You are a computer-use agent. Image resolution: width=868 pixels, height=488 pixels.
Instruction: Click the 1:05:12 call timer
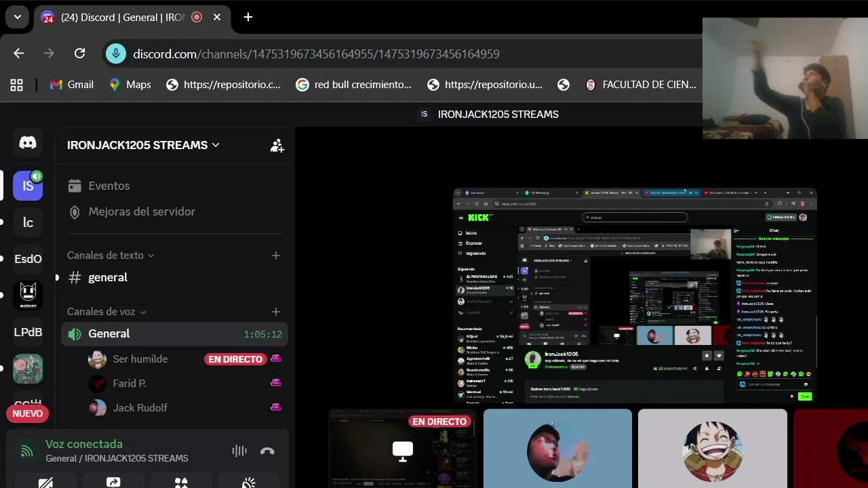(x=263, y=334)
